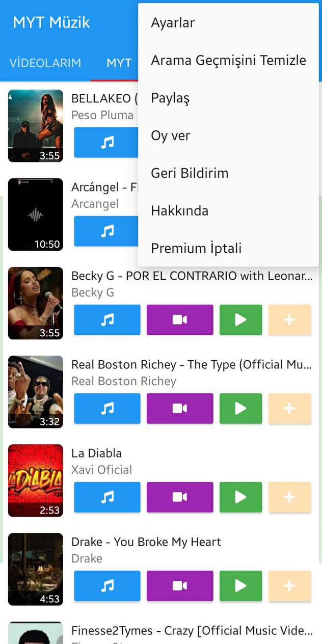Tap the Becky G song thumbnail
The image size is (322, 644).
click(36, 303)
